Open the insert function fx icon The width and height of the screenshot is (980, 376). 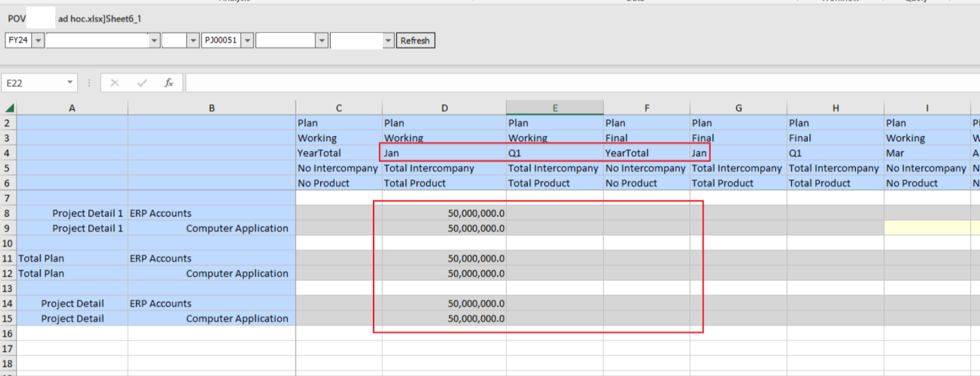tap(169, 83)
